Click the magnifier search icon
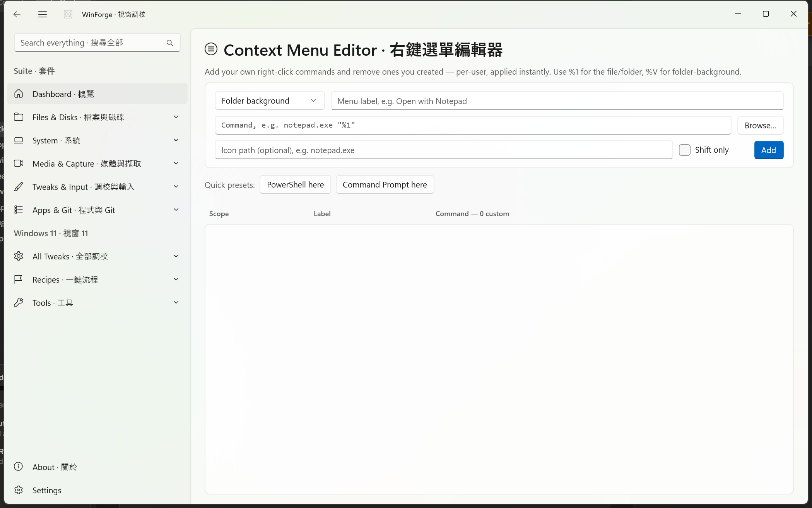The image size is (812, 508). [170, 43]
